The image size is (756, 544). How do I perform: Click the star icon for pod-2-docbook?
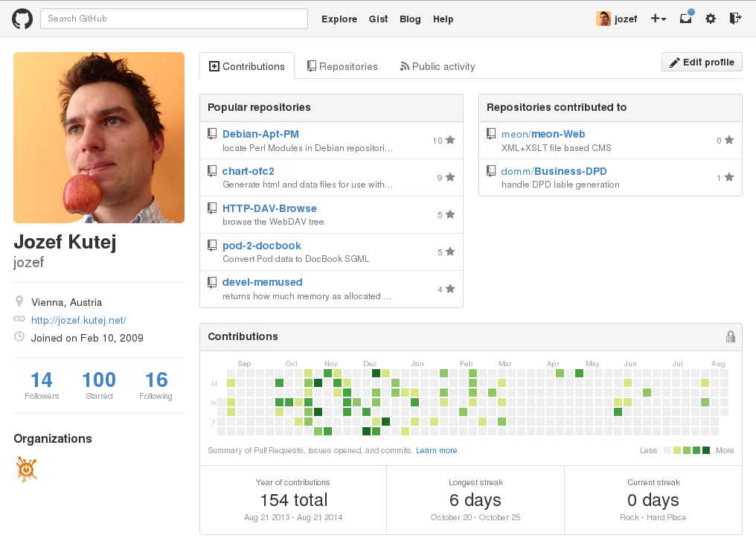pos(450,252)
